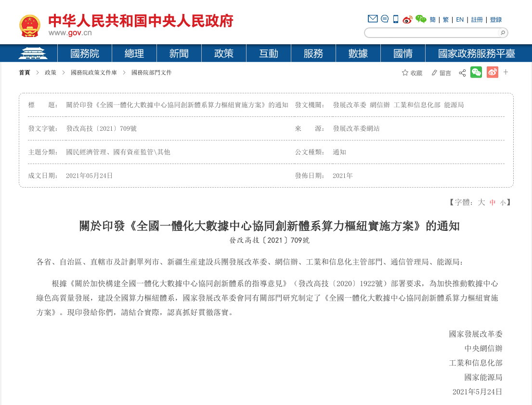Open the 互動 menu
The height and width of the screenshot is (405, 532).
(268, 53)
